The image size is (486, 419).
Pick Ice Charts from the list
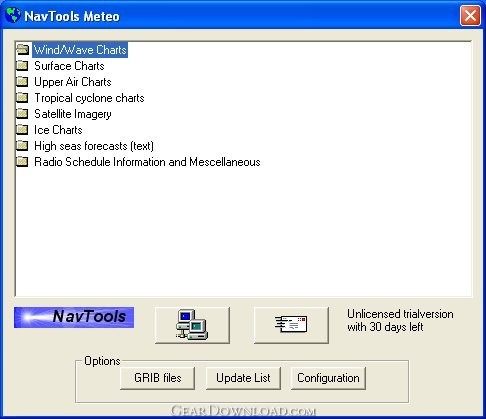click(58, 130)
